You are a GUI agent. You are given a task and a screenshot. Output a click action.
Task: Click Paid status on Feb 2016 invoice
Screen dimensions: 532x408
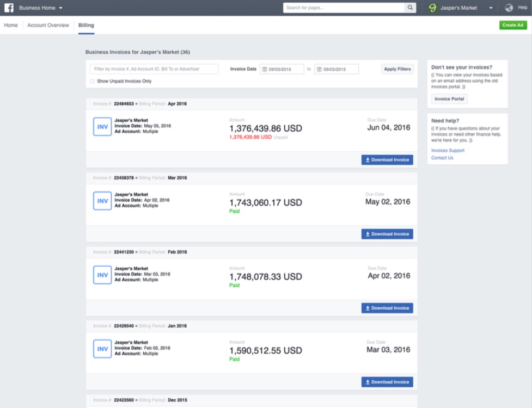click(x=235, y=286)
